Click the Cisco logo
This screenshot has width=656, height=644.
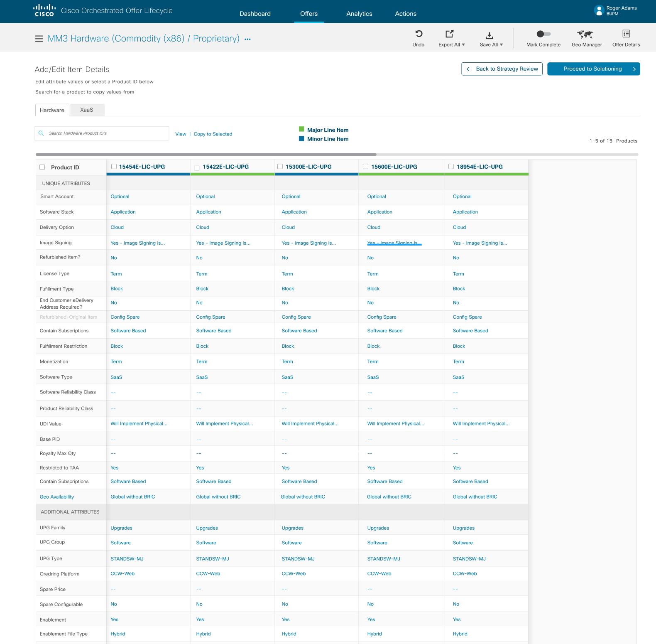pyautogui.click(x=44, y=10)
